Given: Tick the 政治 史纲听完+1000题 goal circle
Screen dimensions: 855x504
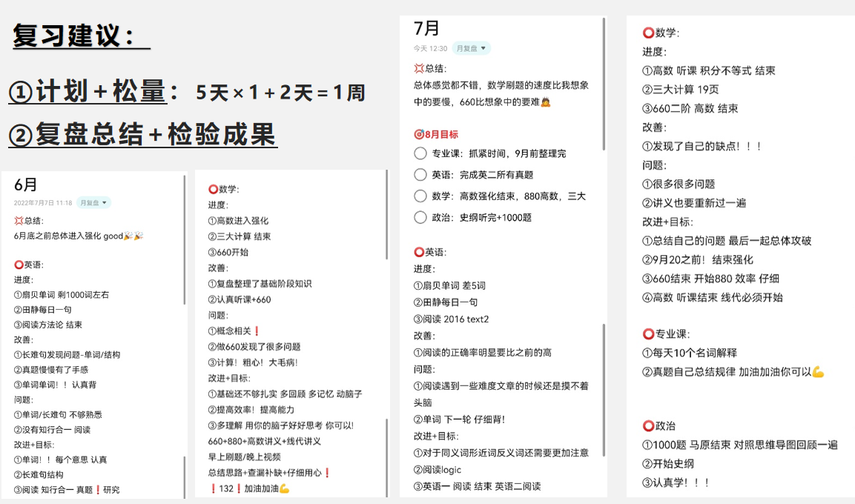Looking at the screenshot, I should (x=420, y=217).
